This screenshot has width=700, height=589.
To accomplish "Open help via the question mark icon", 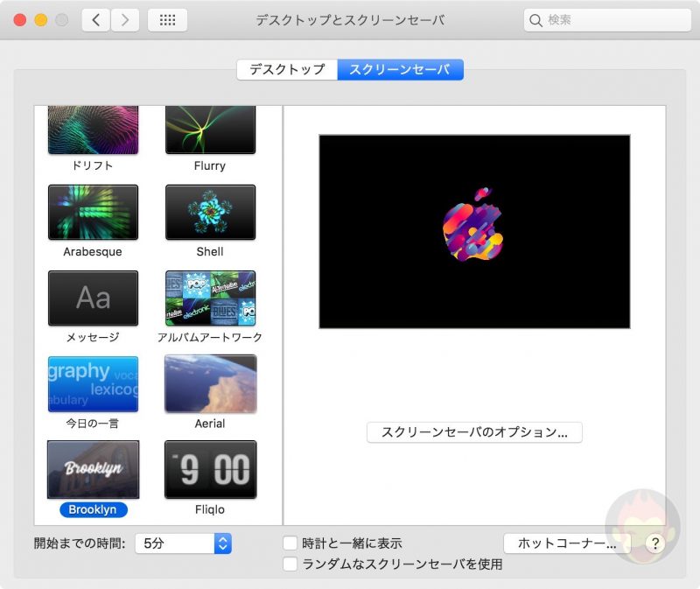I will pyautogui.click(x=654, y=543).
